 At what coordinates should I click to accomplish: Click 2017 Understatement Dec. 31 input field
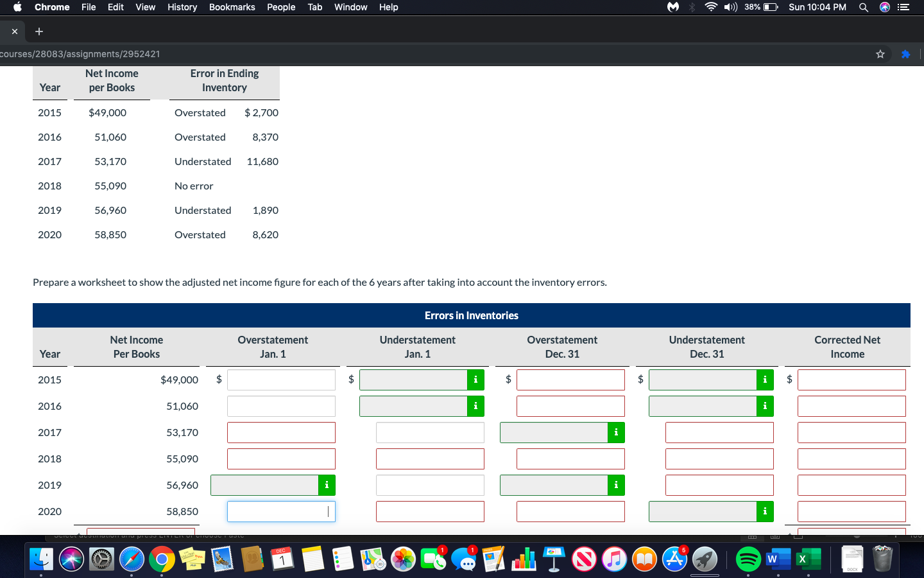point(719,432)
